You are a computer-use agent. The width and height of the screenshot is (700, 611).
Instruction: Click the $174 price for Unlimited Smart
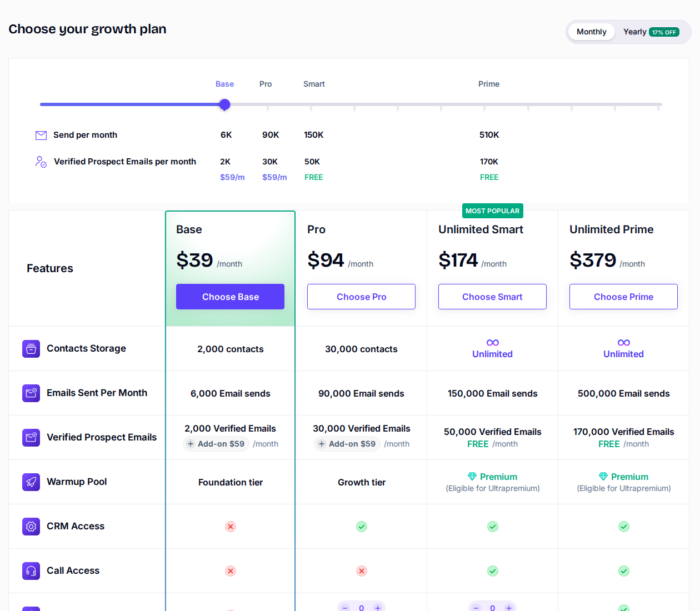click(458, 260)
